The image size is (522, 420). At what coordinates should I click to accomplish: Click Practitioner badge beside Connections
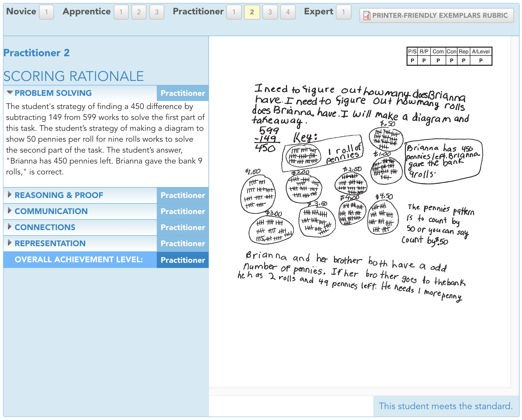(x=183, y=227)
